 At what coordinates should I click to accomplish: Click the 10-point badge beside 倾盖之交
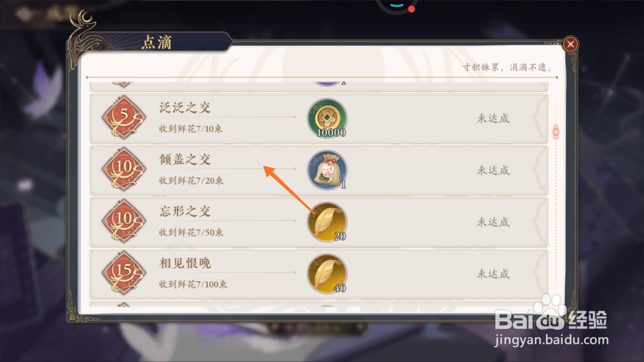click(124, 169)
